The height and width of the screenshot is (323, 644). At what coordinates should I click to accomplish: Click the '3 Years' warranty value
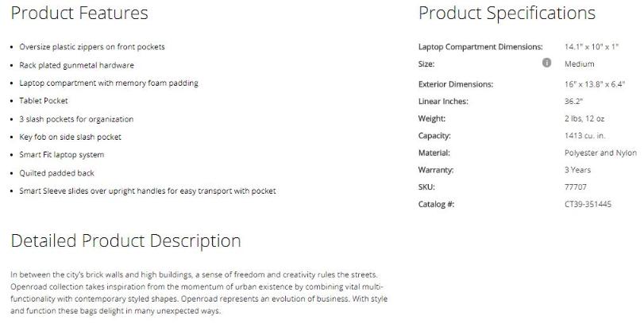pos(577,170)
